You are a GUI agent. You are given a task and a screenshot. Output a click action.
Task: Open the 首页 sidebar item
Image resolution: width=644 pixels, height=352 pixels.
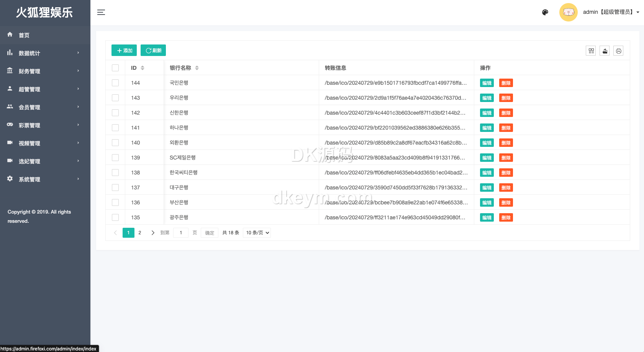point(24,35)
